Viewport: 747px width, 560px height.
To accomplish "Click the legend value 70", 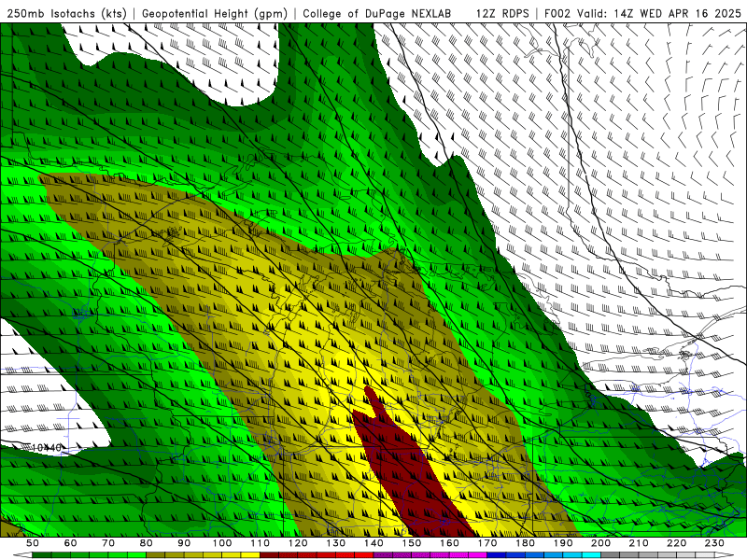I will [x=108, y=543].
